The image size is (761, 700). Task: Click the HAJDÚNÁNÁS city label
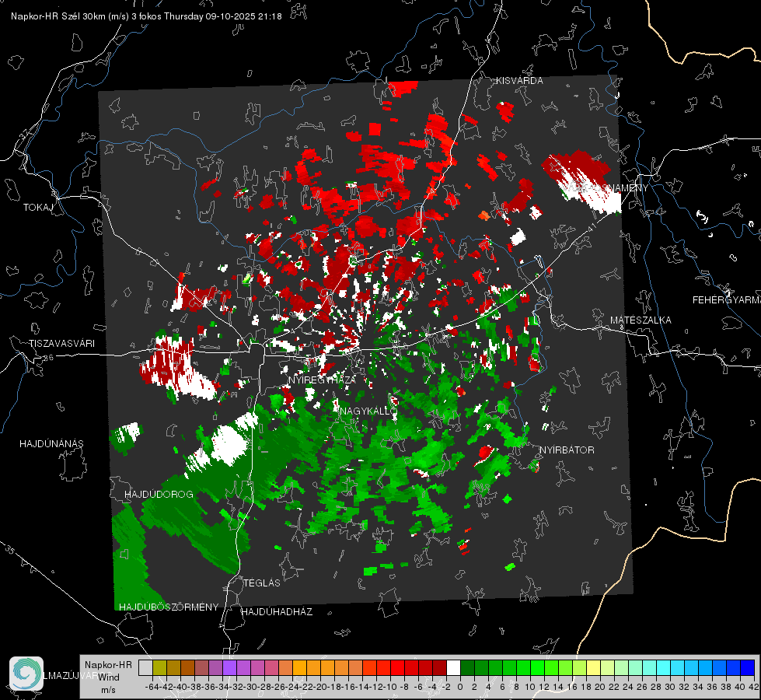[51, 444]
